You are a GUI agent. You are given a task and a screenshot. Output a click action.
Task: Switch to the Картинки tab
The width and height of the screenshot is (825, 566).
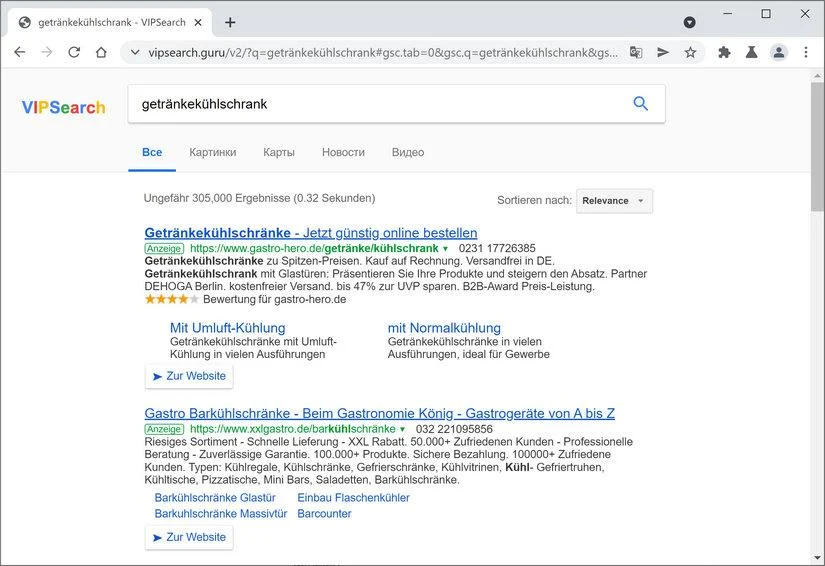[x=213, y=153]
